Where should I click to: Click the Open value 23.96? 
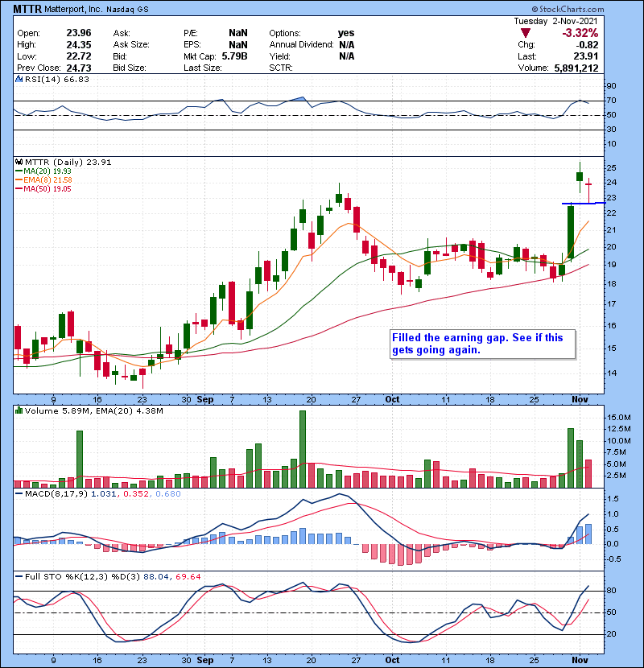[x=79, y=33]
